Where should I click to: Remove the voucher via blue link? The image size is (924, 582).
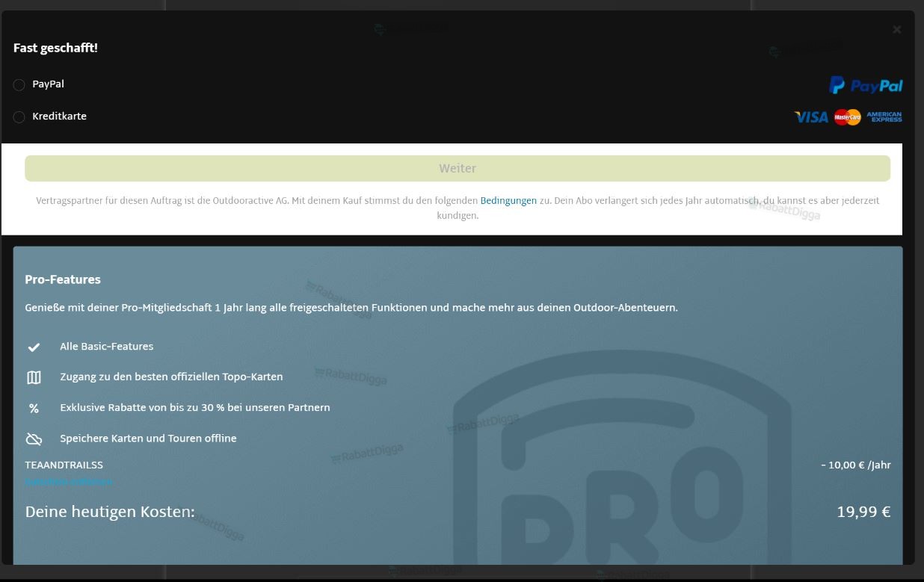tap(68, 482)
